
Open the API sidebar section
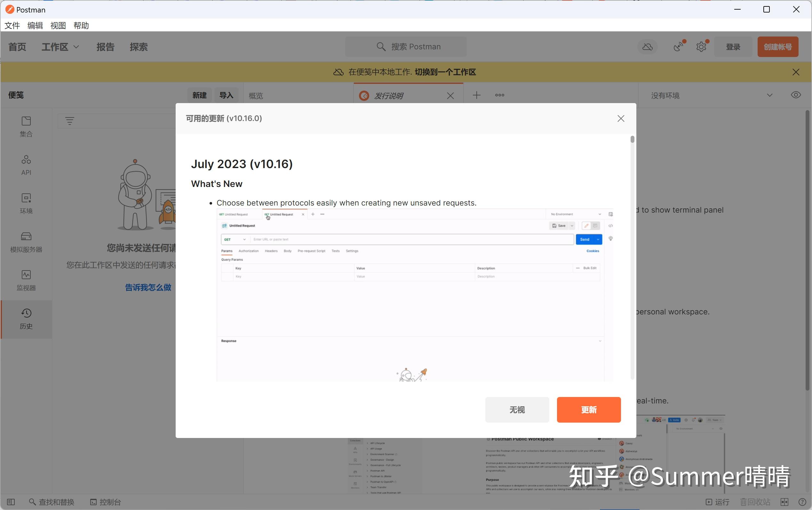(x=26, y=165)
